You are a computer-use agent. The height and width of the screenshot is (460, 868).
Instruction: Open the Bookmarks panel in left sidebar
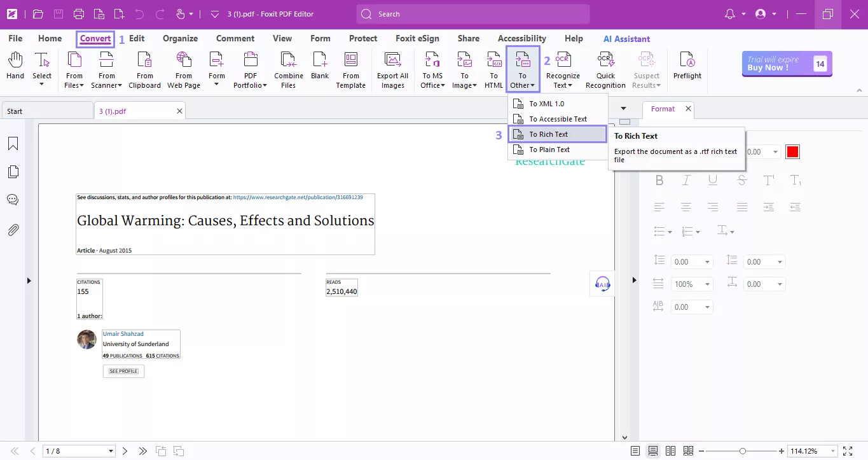pyautogui.click(x=13, y=144)
